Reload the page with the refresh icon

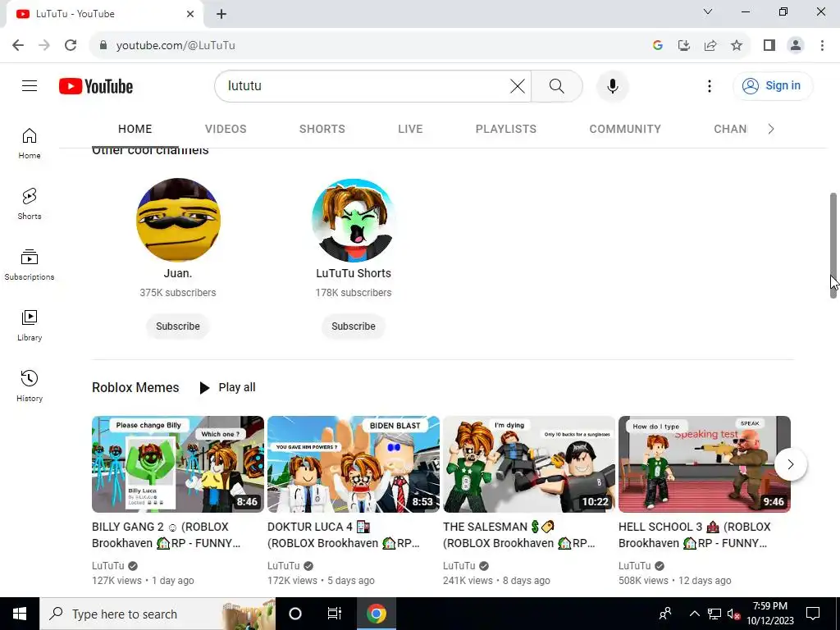click(x=71, y=45)
